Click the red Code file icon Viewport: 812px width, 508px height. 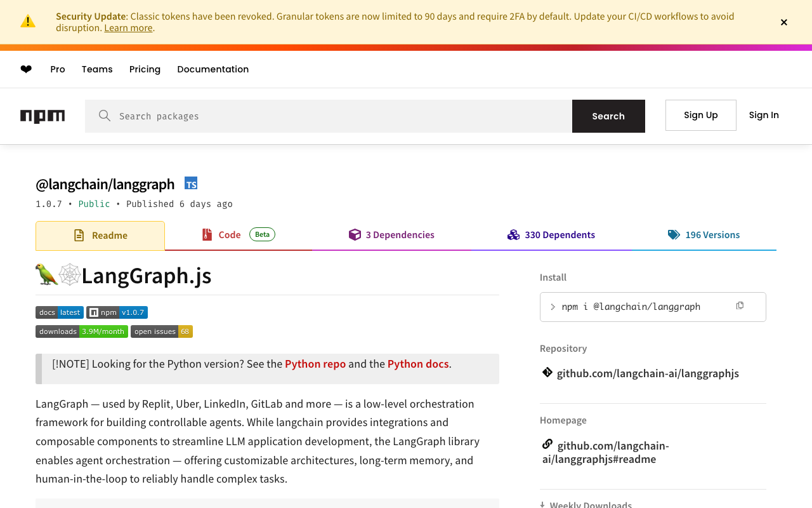point(207,235)
